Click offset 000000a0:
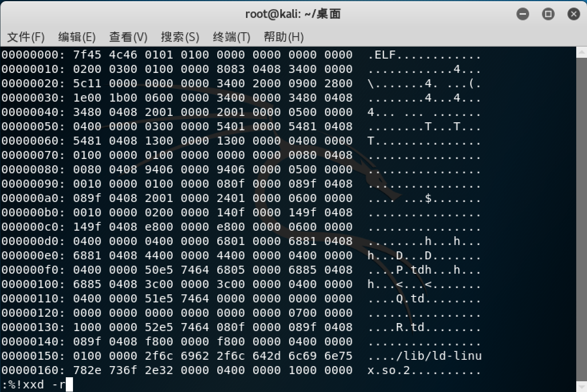The image size is (587, 392). click(33, 198)
